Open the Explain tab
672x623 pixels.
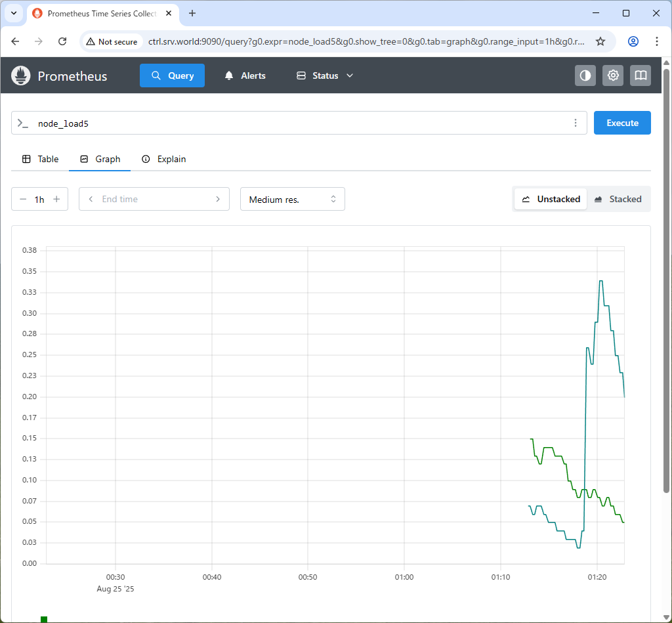[x=164, y=159]
